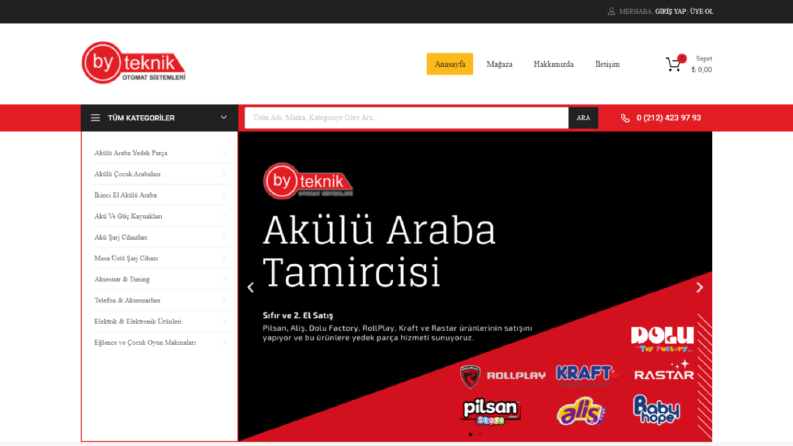The image size is (793, 446).
Task: Expand Akülü Araba Yedek Parça arrow
Action: [224, 153]
